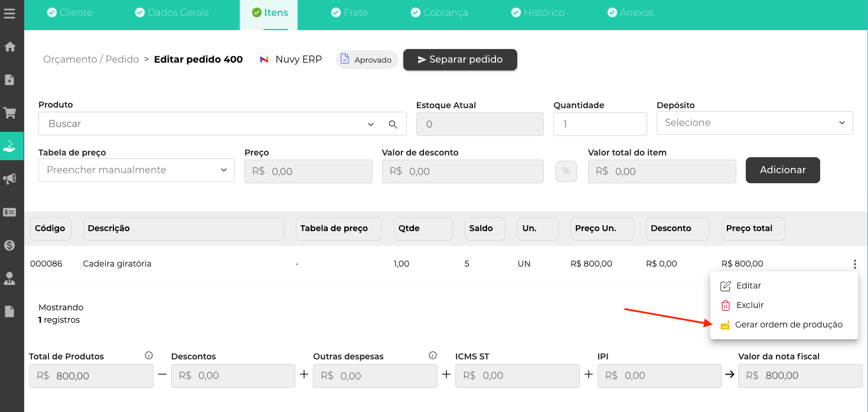Toggle the percent discount button

[x=566, y=171]
